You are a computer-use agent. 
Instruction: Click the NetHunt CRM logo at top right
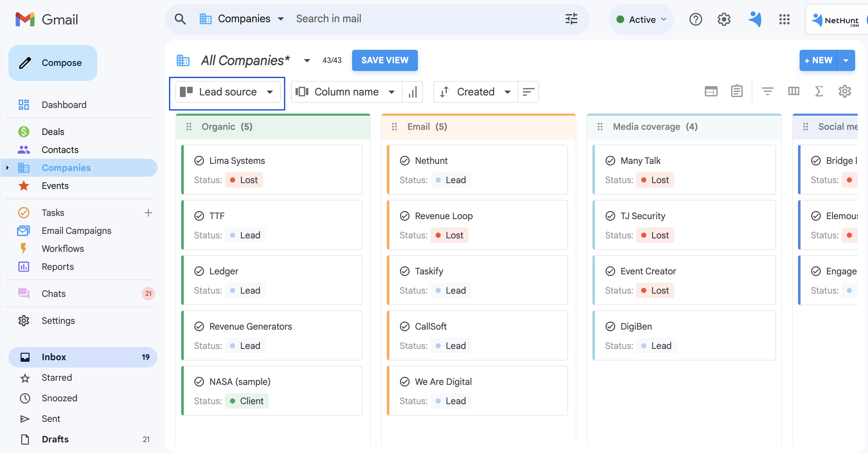pyautogui.click(x=835, y=20)
